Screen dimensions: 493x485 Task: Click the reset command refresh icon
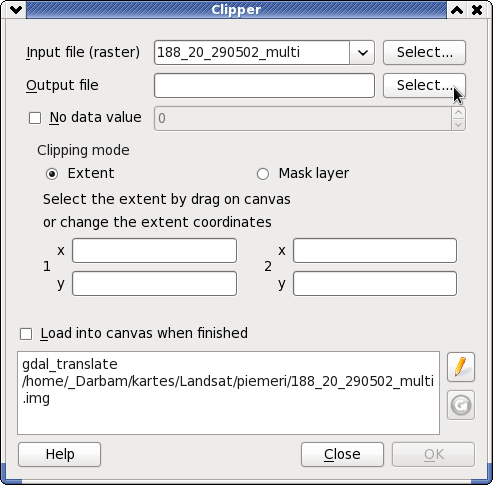[461, 405]
